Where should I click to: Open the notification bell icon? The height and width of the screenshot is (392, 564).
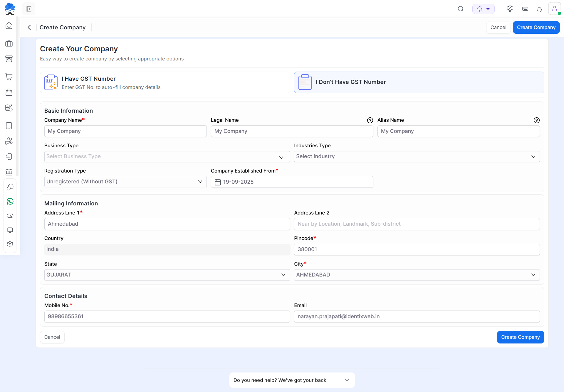point(540,9)
